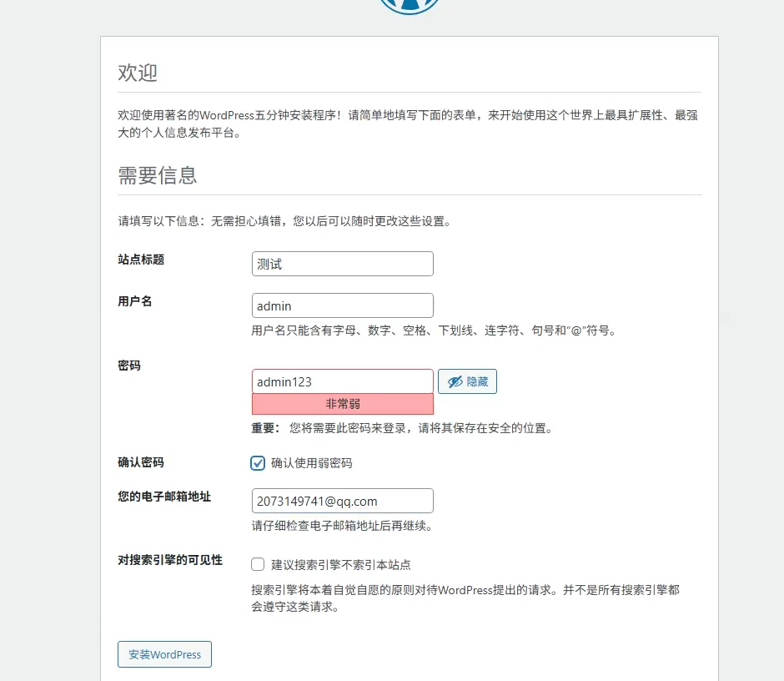
Task: Enable the 建议搜索引擎不索引本站点 checkbox
Action: point(258,564)
